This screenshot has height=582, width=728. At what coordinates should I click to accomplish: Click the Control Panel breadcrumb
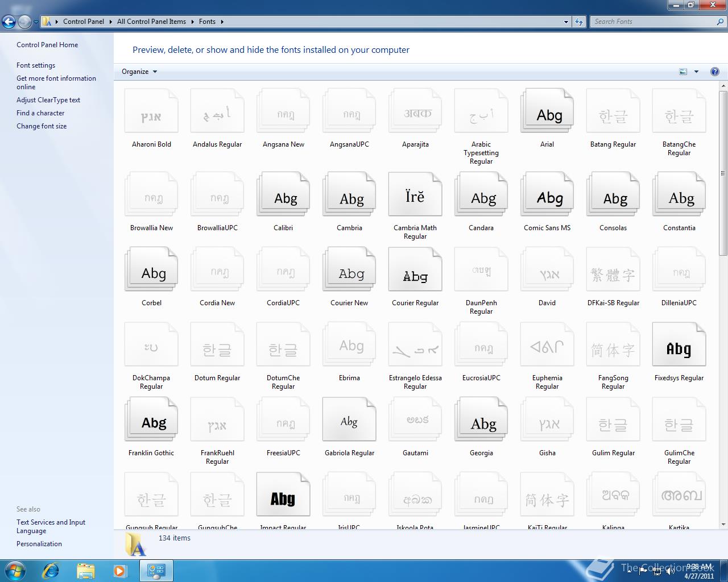point(84,22)
